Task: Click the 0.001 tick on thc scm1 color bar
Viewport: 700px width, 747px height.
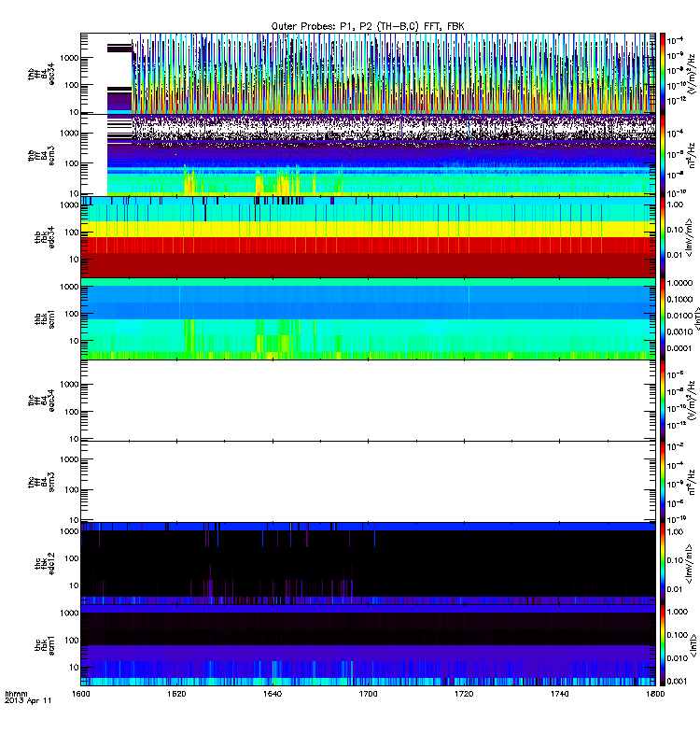Action: click(x=678, y=682)
